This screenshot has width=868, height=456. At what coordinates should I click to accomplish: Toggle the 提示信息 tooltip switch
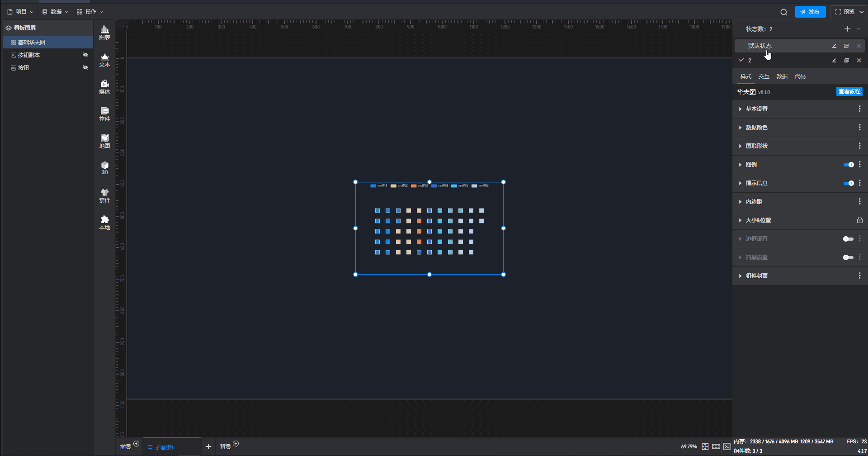click(x=848, y=183)
